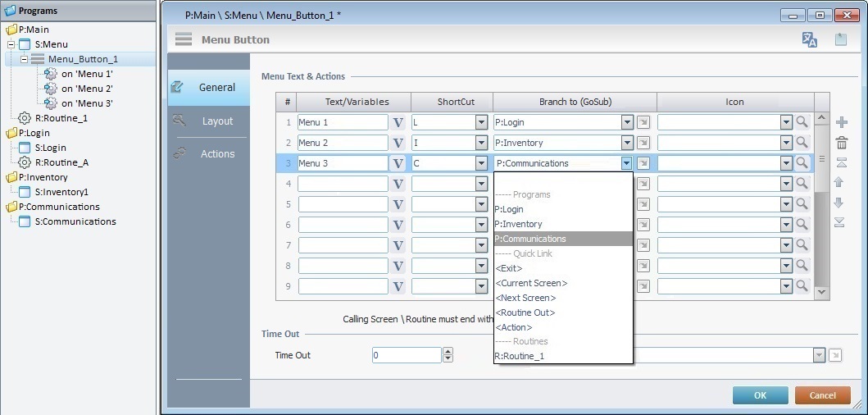Click the move row down arrow icon
Screen dimensions: 868x415
838,203
